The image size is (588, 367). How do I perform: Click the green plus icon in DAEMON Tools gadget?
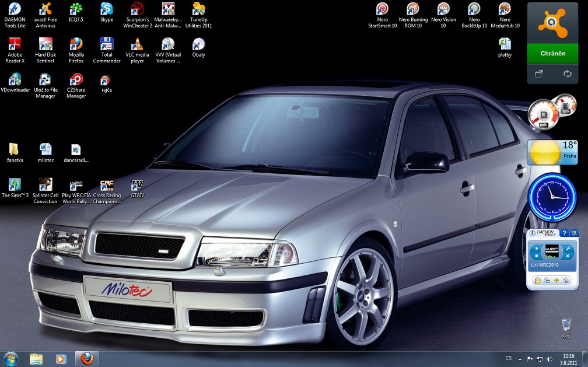[556, 281]
